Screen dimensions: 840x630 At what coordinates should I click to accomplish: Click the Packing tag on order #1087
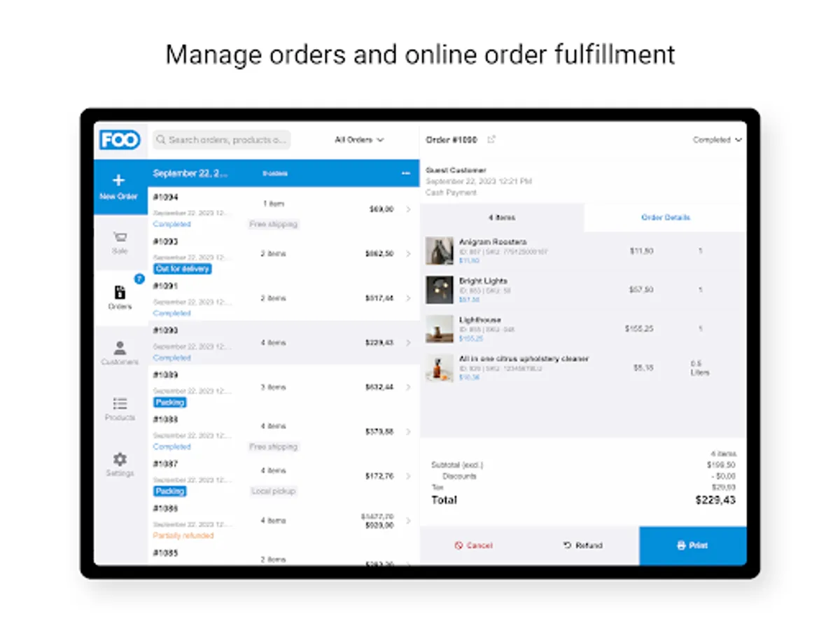tap(169, 491)
